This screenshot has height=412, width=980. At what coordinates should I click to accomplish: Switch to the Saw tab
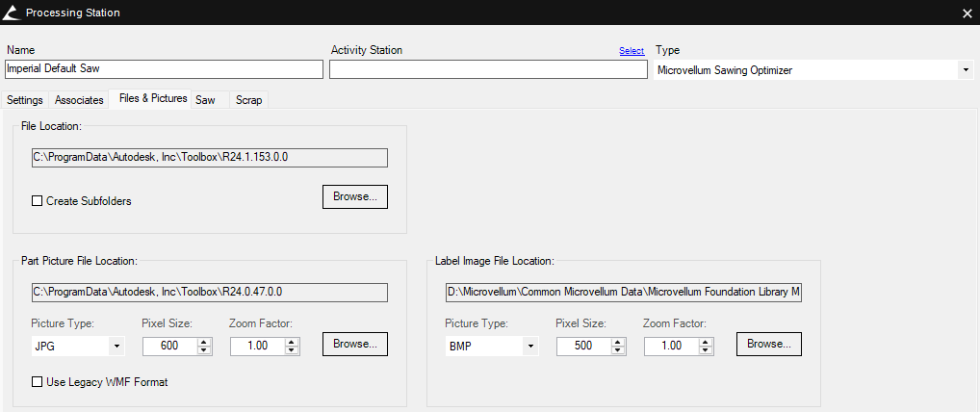click(x=206, y=100)
